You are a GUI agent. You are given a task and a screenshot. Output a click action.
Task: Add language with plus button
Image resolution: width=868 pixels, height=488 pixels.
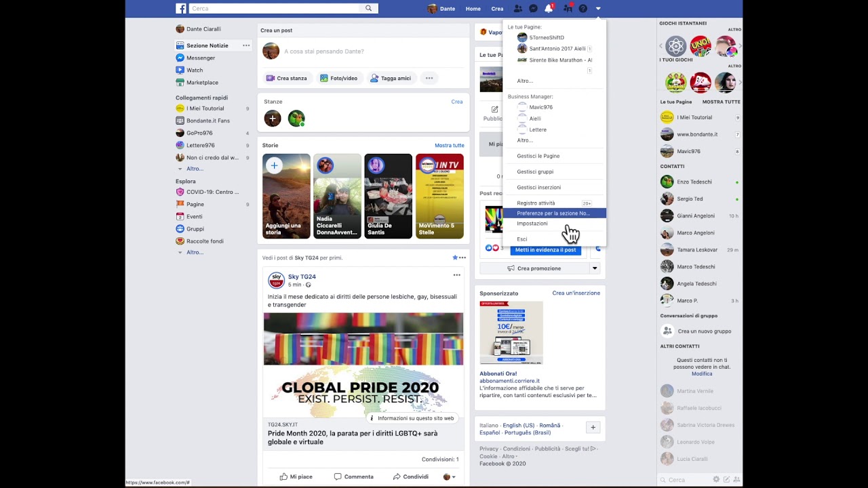pyautogui.click(x=593, y=428)
